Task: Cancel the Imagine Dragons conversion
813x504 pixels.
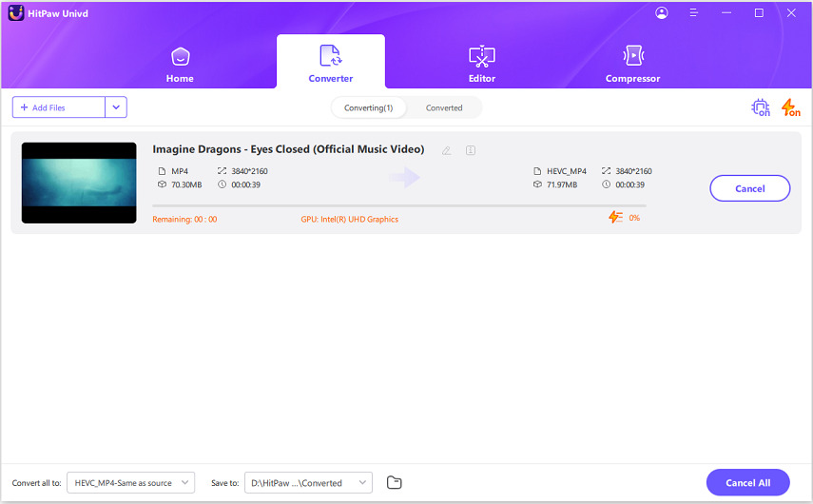Action: click(749, 188)
